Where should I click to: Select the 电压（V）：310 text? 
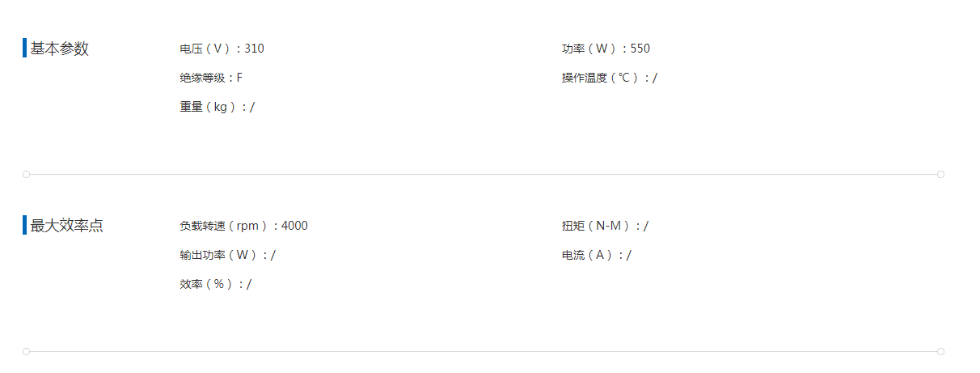tap(222, 49)
